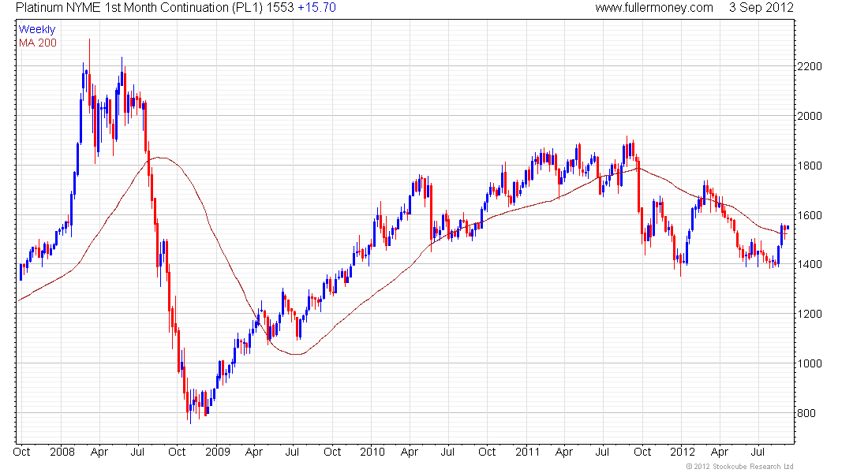This screenshot has width=868, height=473.
Task: Click the 1000 price axis label
Action: click(x=810, y=363)
